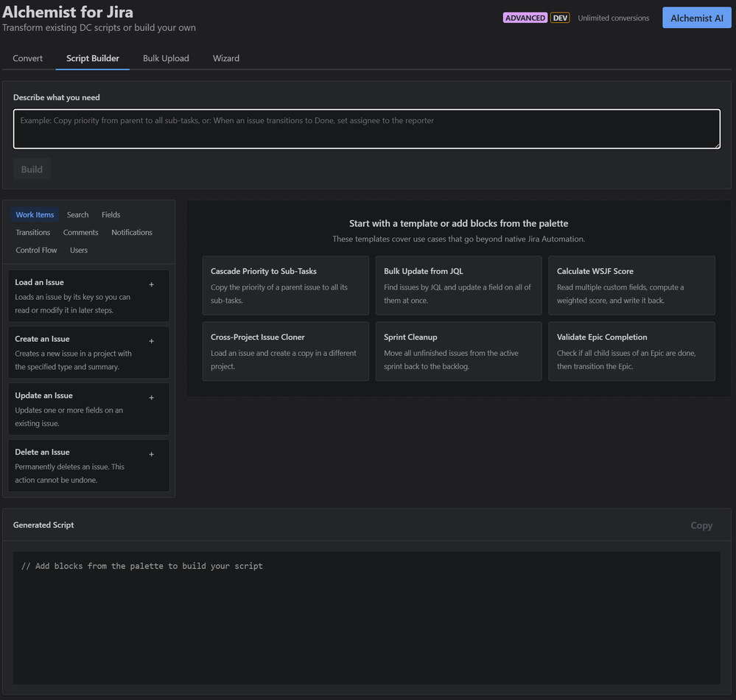Show the Fields palette category
The width and height of the screenshot is (736, 700).
click(x=111, y=214)
